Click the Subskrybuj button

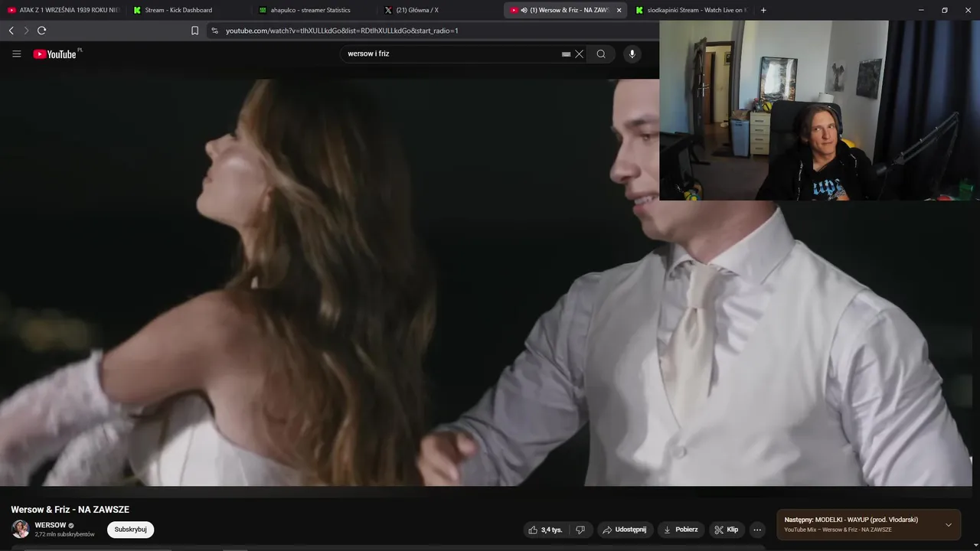(130, 530)
